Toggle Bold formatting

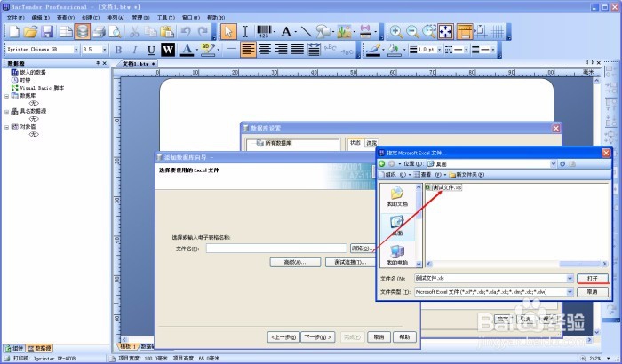(118, 50)
